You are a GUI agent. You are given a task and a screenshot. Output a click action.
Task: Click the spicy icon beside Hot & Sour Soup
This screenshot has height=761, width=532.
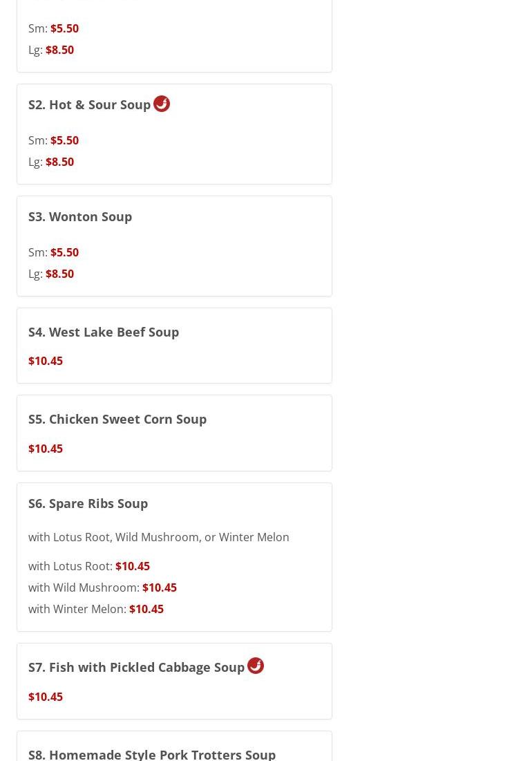point(162,104)
